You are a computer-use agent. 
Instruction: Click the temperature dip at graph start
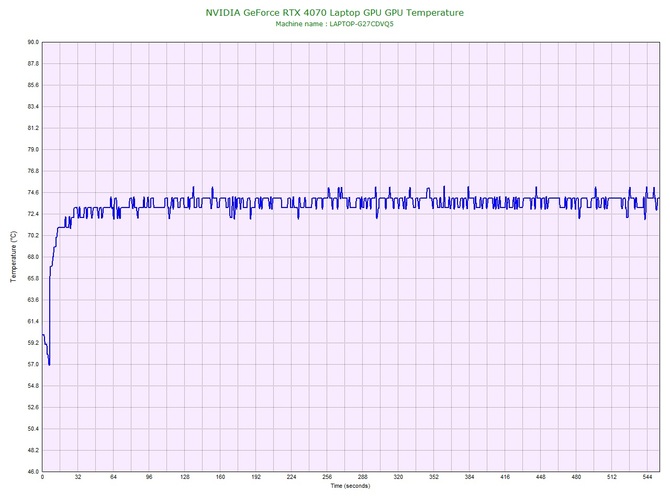coord(48,362)
